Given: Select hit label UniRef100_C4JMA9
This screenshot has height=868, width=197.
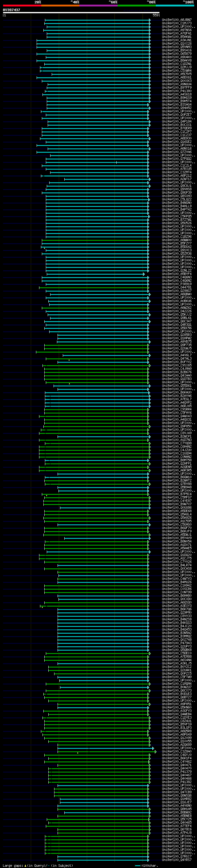Looking at the screenshot, I should (x=177, y=369).
